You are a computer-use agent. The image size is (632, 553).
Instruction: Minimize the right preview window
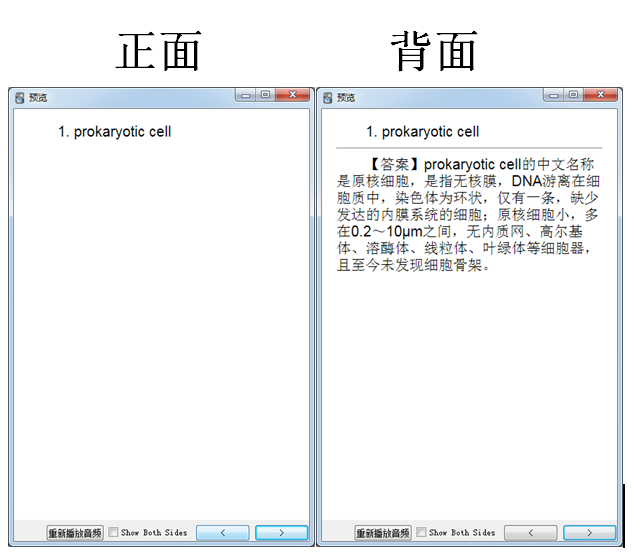coord(553,95)
